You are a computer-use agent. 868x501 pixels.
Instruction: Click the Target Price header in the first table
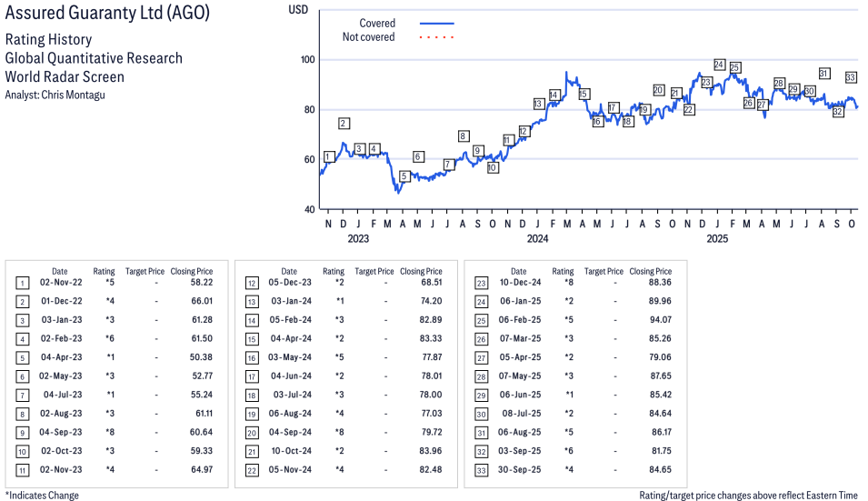pyautogui.click(x=145, y=271)
